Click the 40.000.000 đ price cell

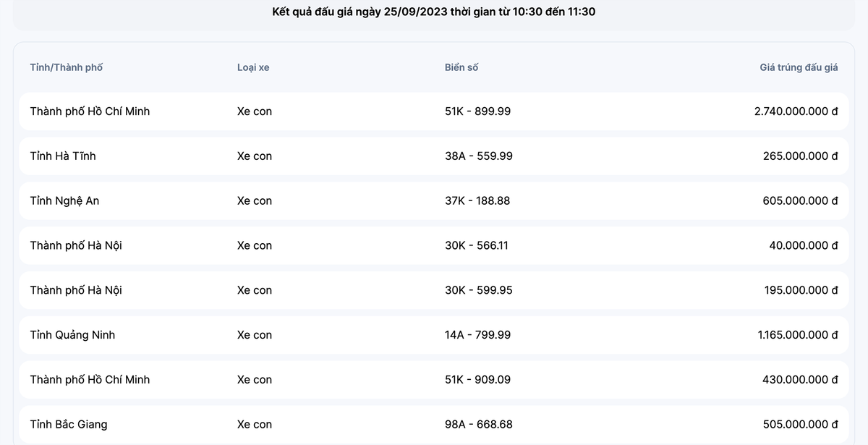click(x=804, y=245)
